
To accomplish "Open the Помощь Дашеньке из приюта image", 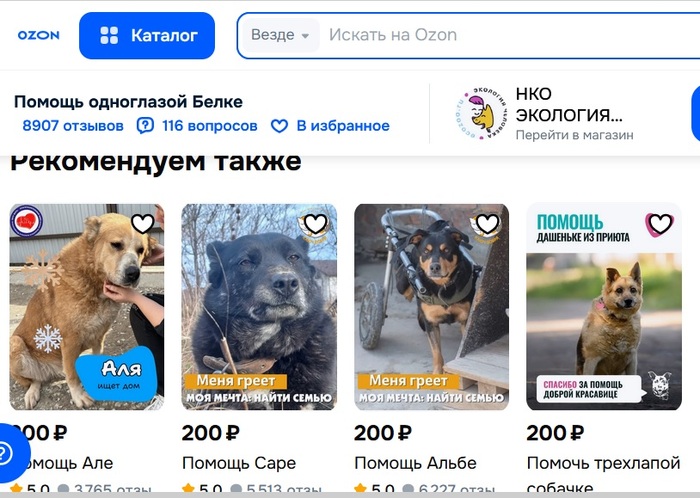I will (x=604, y=307).
